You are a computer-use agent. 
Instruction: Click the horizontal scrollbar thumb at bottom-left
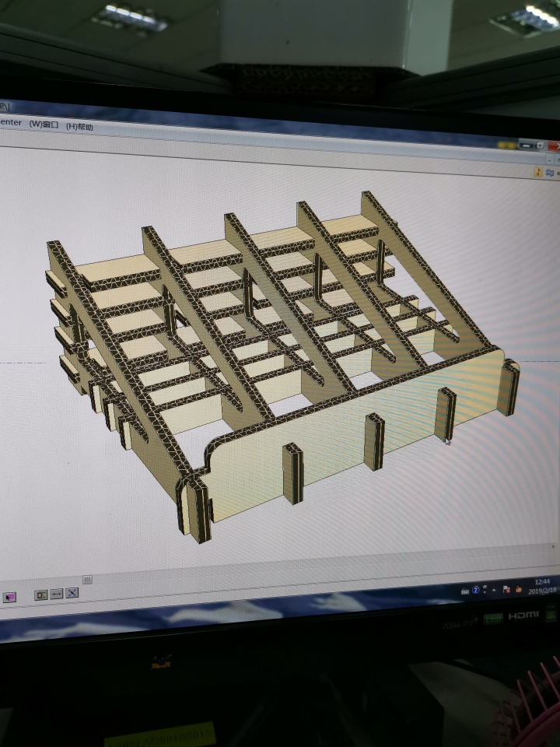(87, 579)
